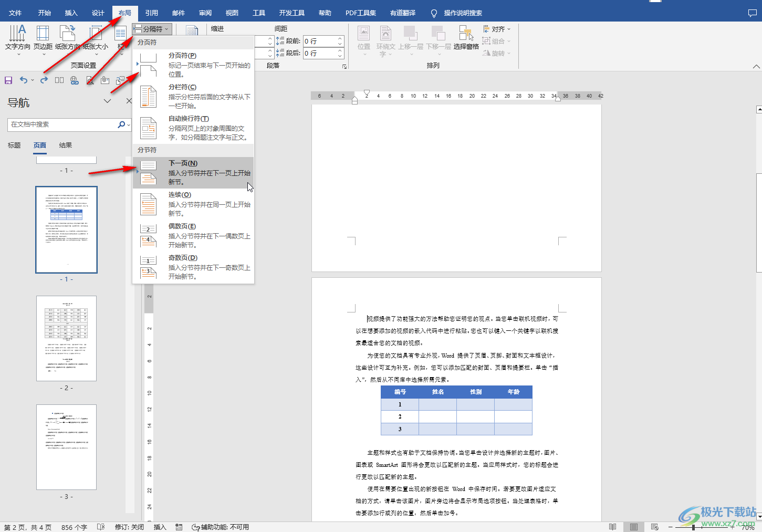Switch to the 引用 references tab
762x532 pixels.
[x=152, y=13]
